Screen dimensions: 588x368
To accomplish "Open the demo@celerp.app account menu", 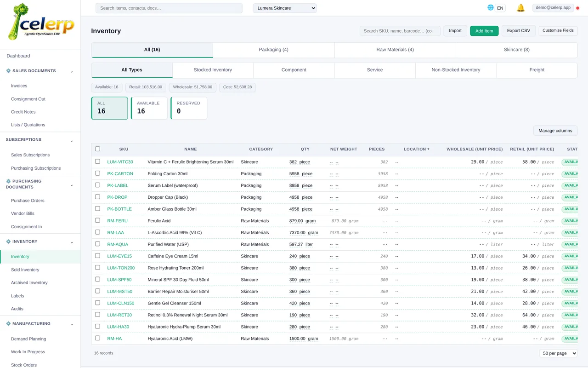I will click(x=553, y=8).
